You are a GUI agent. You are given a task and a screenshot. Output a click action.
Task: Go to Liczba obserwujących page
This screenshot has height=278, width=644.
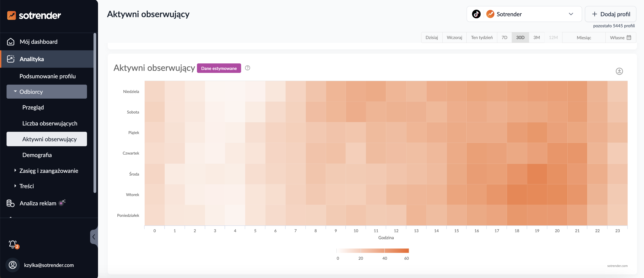50,123
